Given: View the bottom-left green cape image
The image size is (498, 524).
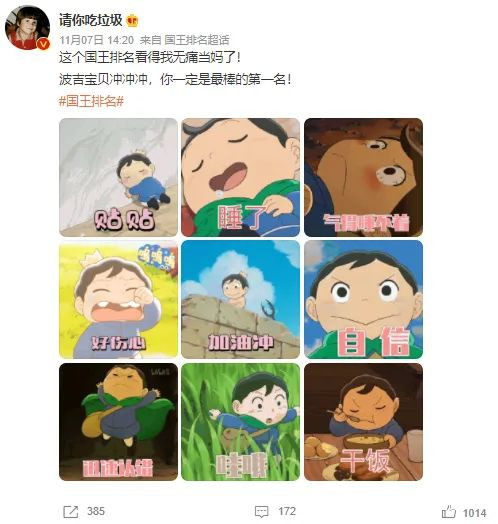Looking at the screenshot, I should [118, 422].
